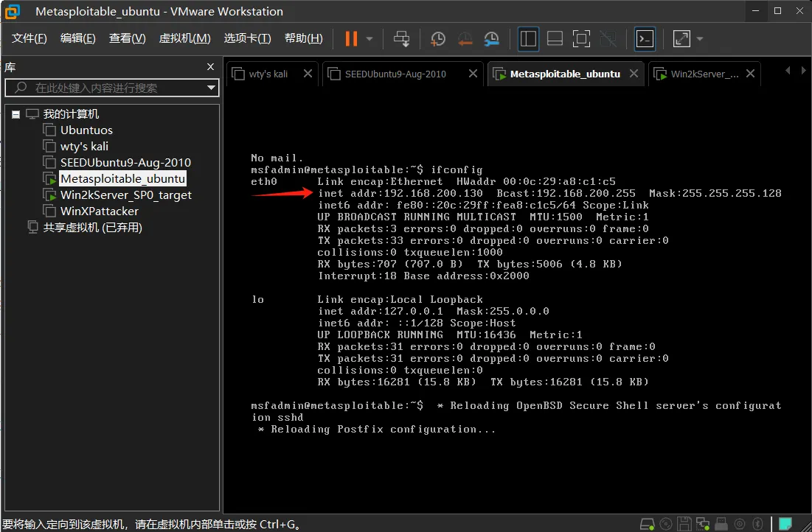This screenshot has width=812, height=532.
Task: Switch to the wty's kali tab
Action: (x=268, y=74)
